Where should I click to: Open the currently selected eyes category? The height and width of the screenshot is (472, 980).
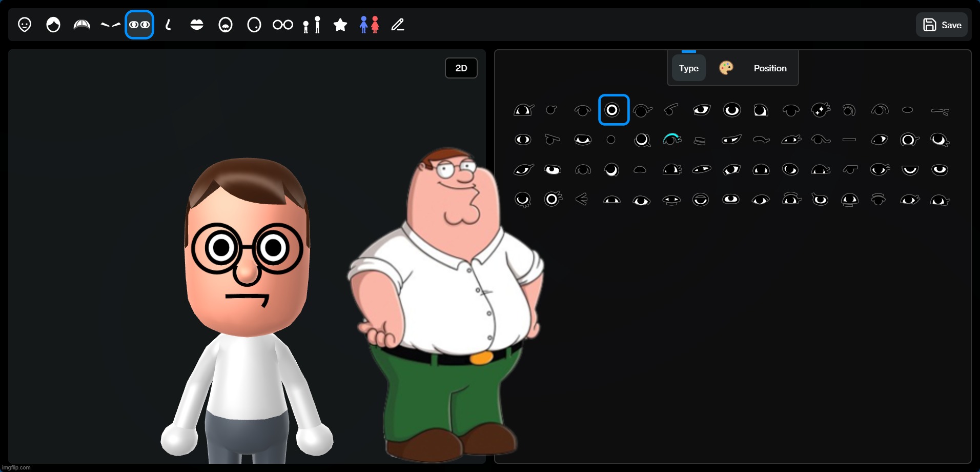(x=139, y=25)
